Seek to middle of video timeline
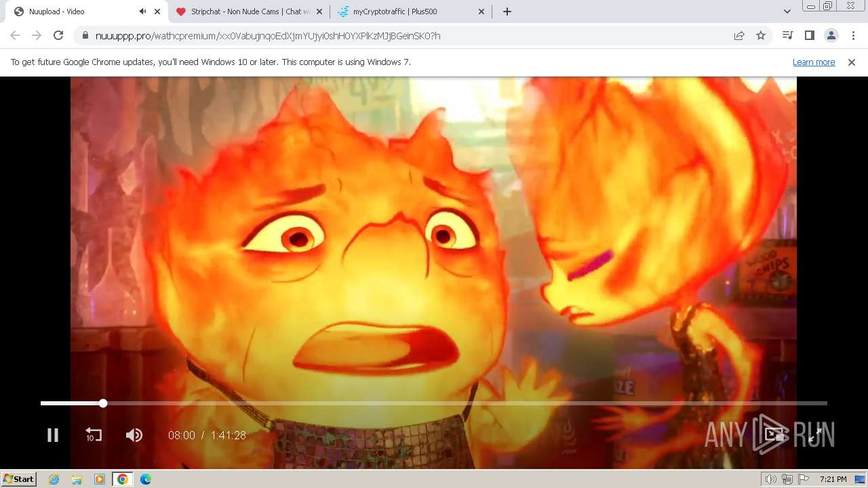This screenshot has width=868, height=488. click(x=434, y=403)
